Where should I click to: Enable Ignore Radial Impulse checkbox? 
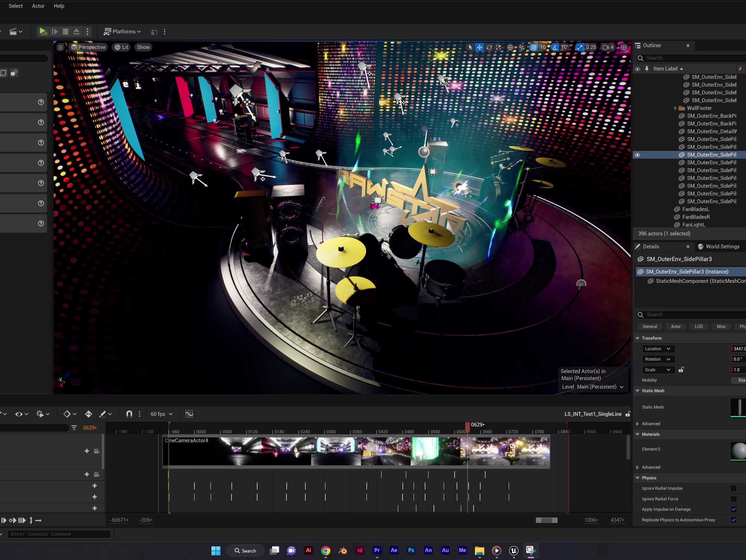(x=733, y=488)
